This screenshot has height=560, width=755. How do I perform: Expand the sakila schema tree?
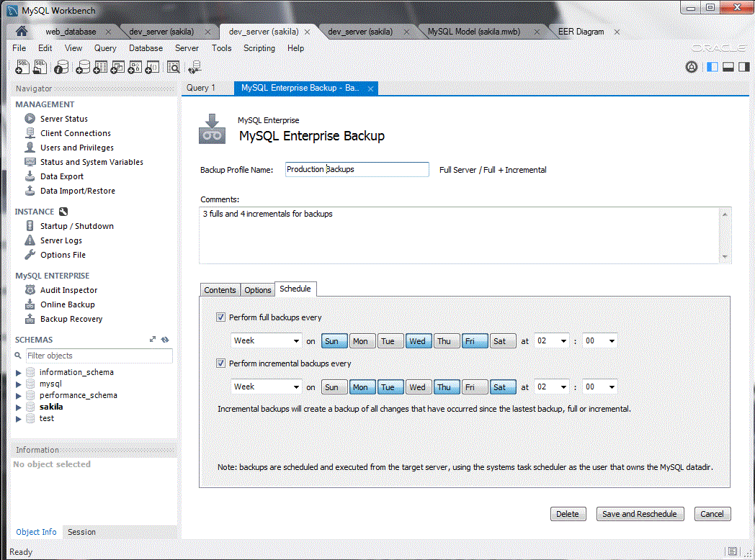pos(18,407)
